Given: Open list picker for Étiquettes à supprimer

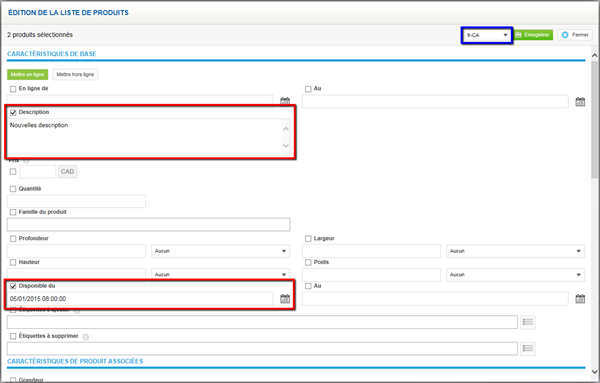Looking at the screenshot, I should [528, 348].
